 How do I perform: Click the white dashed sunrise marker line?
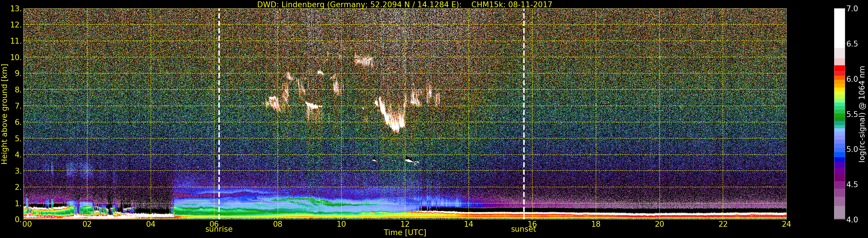pyautogui.click(x=219, y=114)
